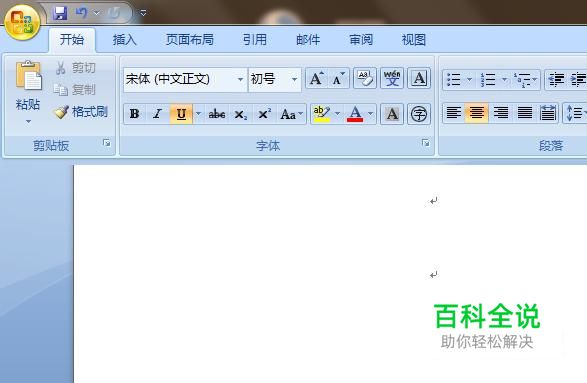Decrease paragraph indent

point(556,79)
